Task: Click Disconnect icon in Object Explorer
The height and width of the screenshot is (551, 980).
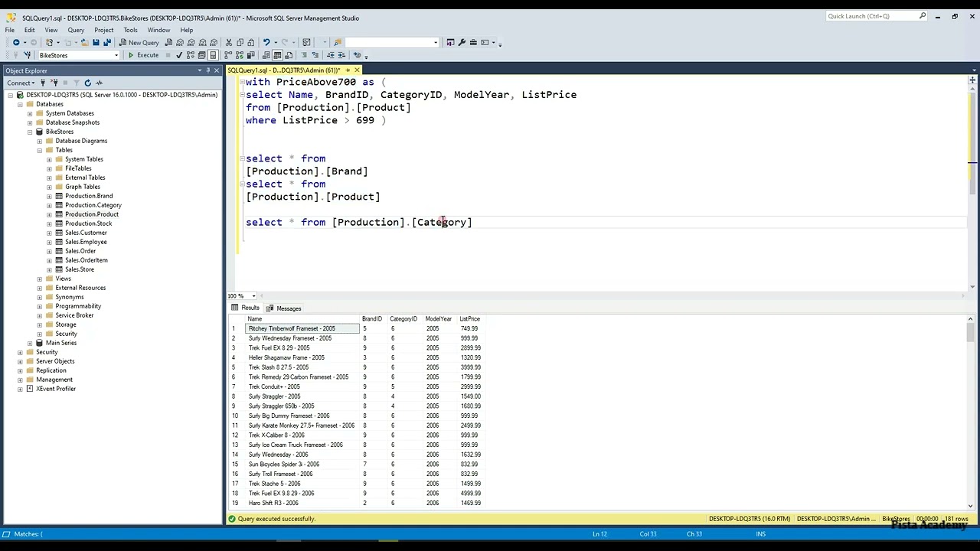Action: 55,83
